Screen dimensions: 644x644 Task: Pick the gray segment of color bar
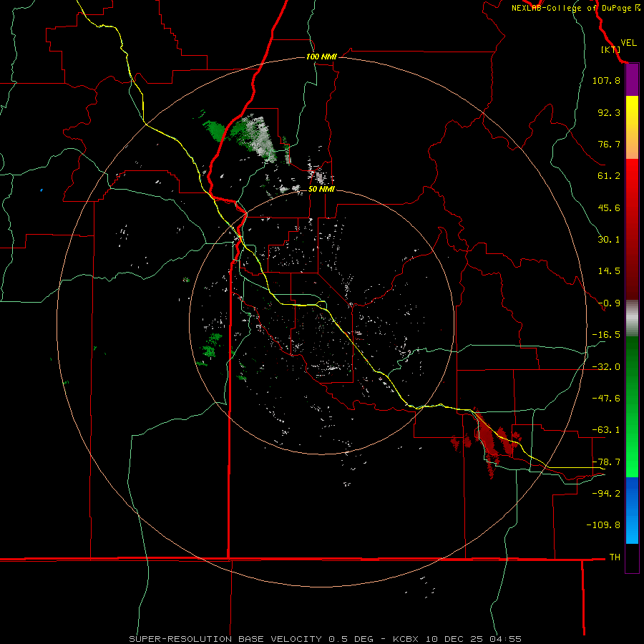632,318
